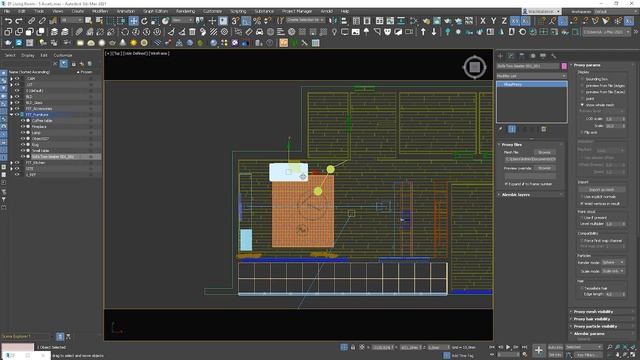Viewport: 640px width, 360px height.
Task: Click the Set Key large plus button
Action: tap(539, 350)
